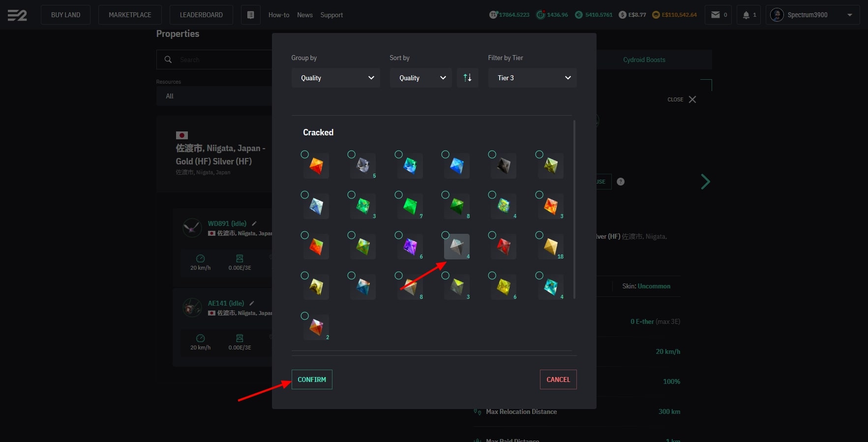The height and width of the screenshot is (442, 868).
Task: Open the AE141 (idle) droid
Action: coord(226,303)
